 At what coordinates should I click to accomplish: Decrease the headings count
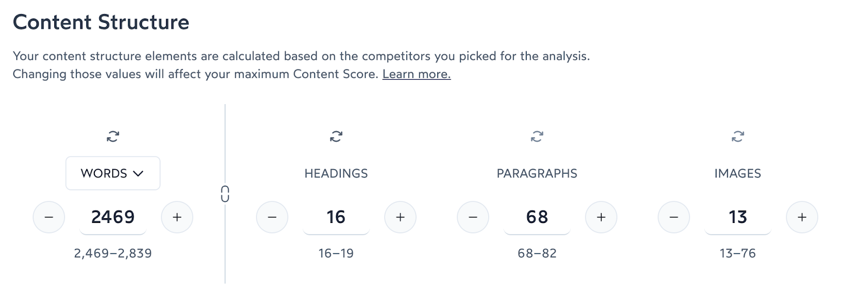[272, 217]
